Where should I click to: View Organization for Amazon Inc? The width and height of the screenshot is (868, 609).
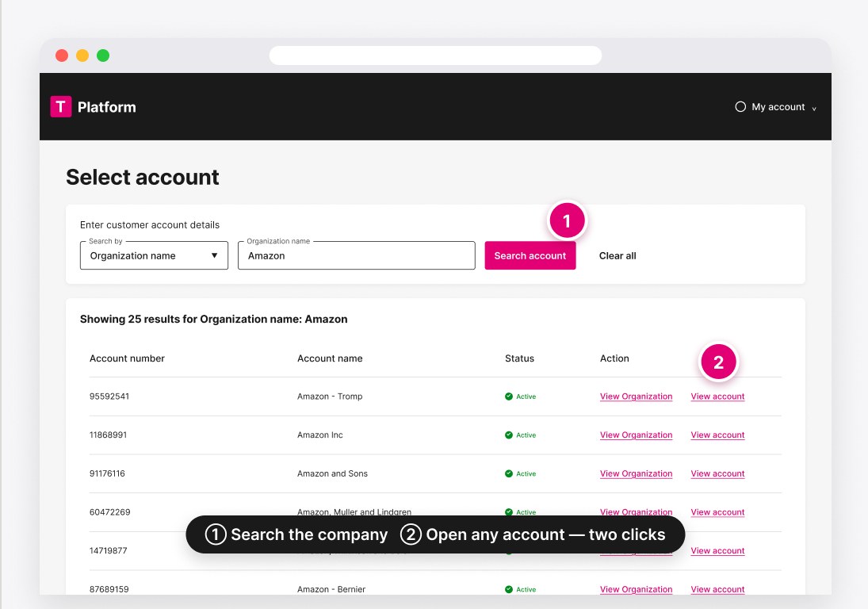(636, 435)
